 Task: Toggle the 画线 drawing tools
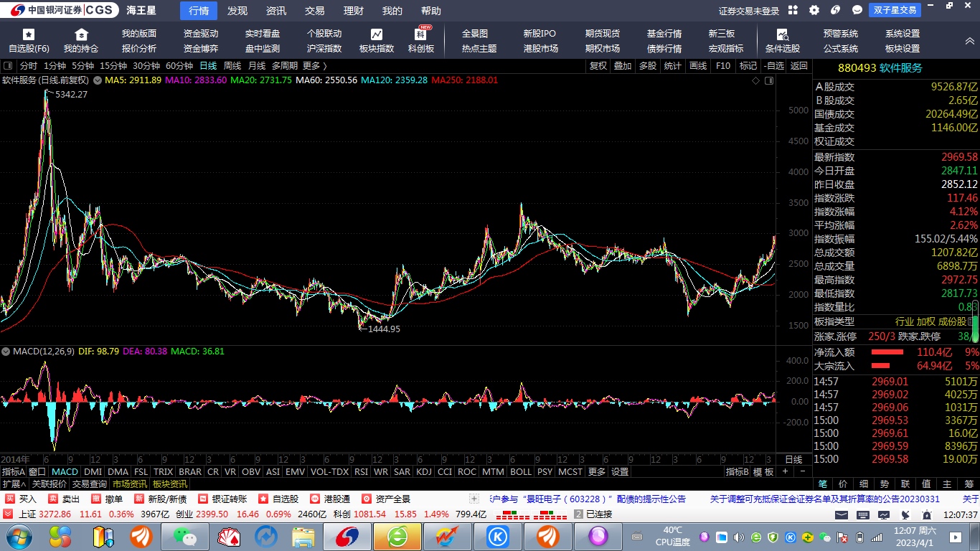click(698, 66)
